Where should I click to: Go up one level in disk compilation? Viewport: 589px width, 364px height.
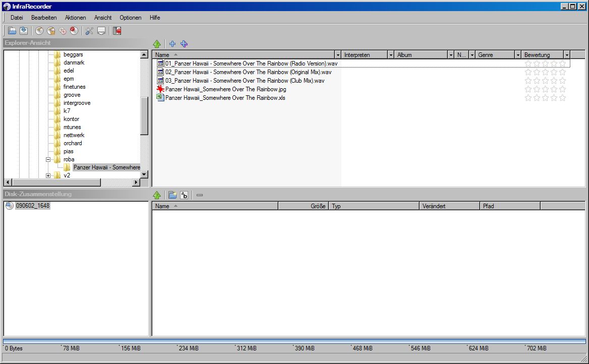[157, 195]
